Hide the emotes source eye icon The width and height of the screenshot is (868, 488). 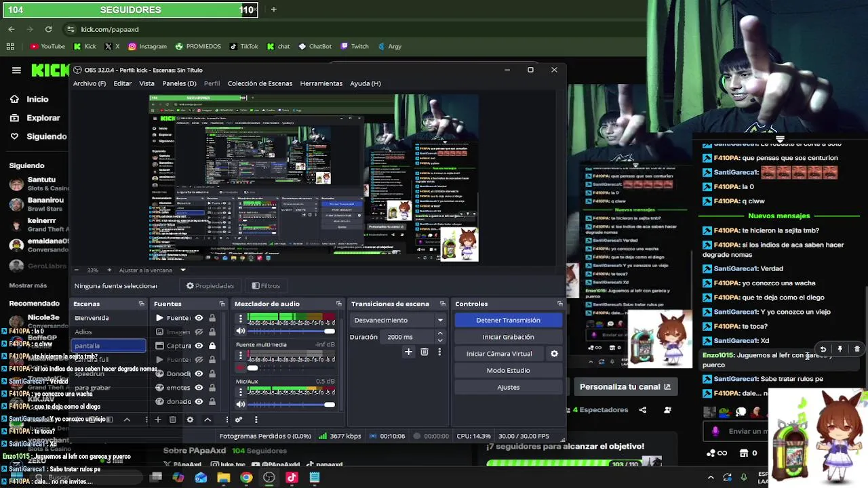pos(199,388)
